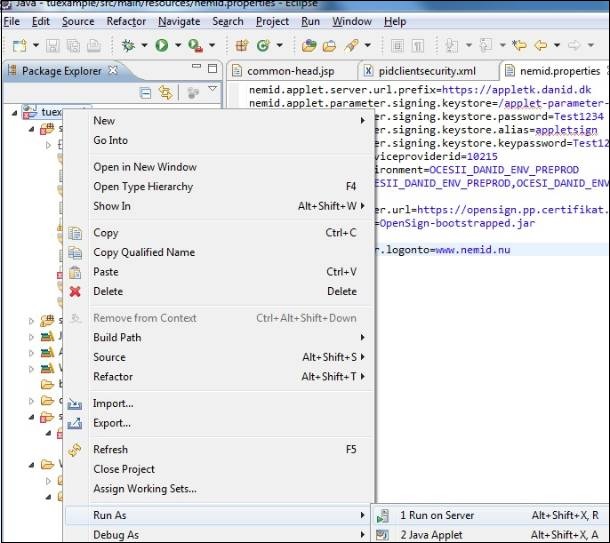This screenshot has width=610, height=543.
Task: Toggle Link with Editor in Package Explorer
Action: (165, 93)
